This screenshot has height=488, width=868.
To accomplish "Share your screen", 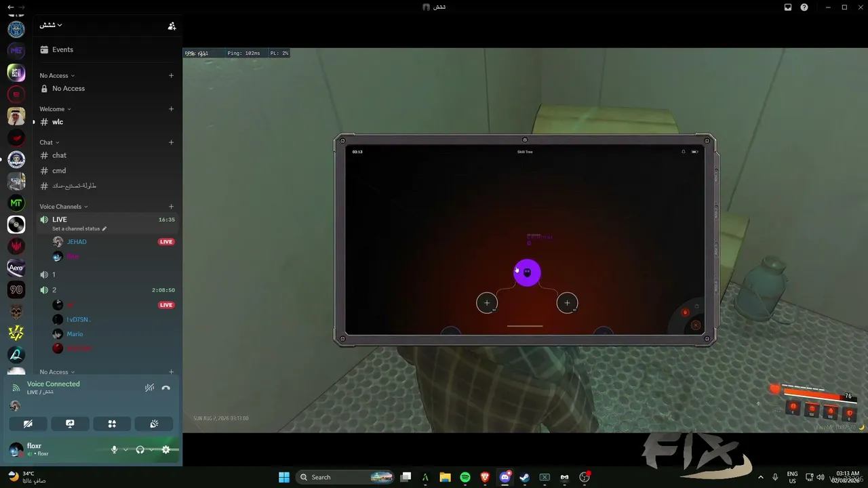I will [70, 424].
